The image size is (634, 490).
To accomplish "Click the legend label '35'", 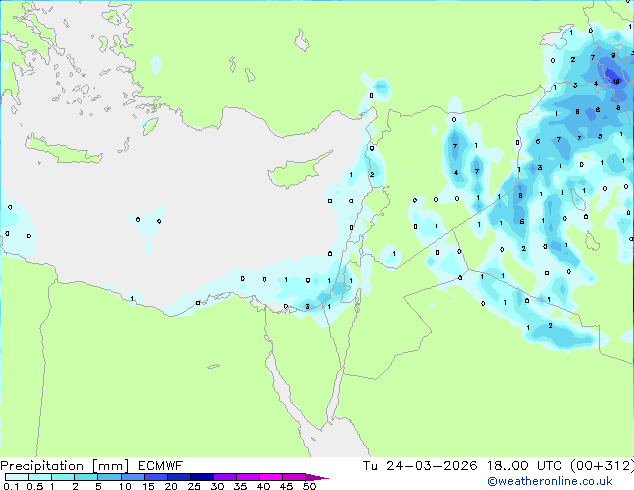I will [x=240, y=486].
